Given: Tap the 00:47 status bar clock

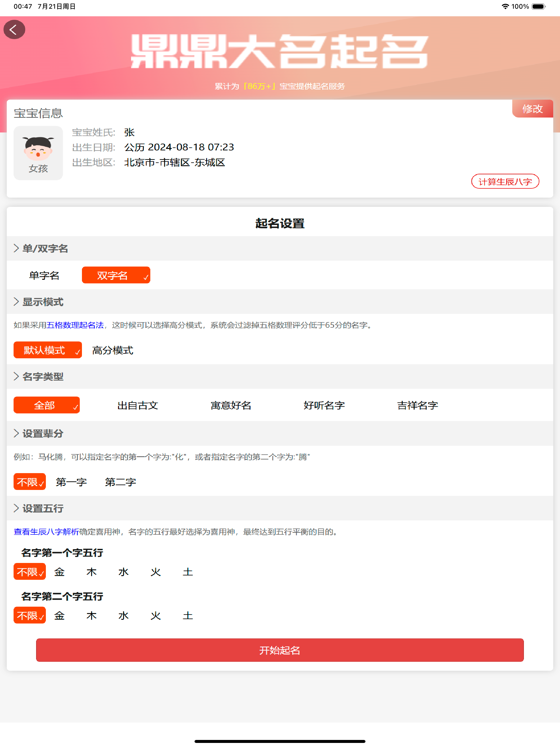Looking at the screenshot, I should (23, 7).
